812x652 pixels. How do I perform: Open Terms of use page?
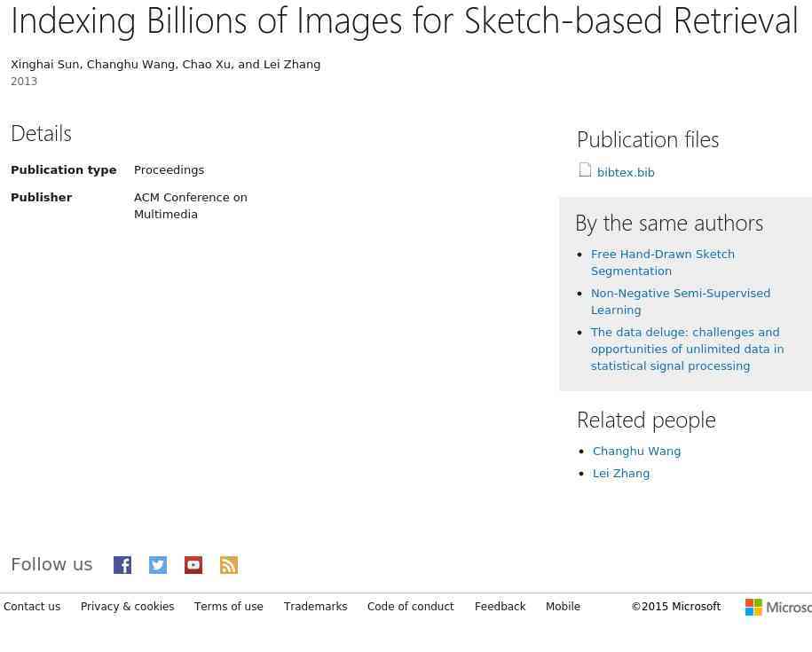coord(228,608)
